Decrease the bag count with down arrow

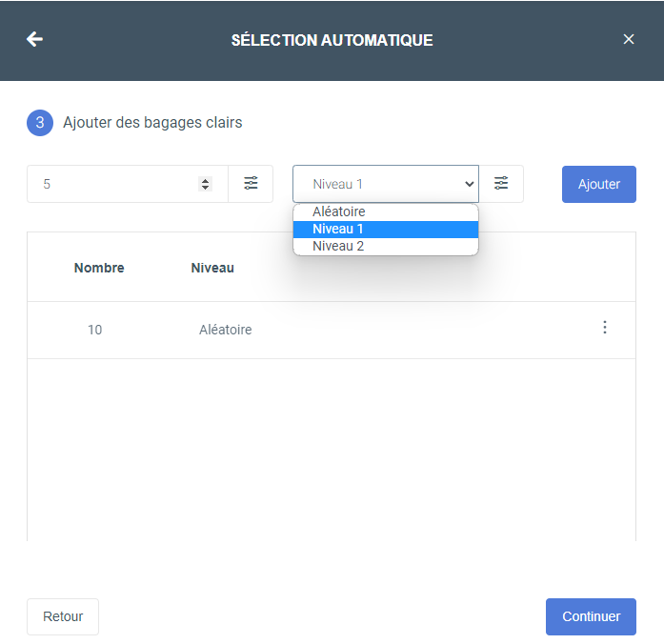(206, 188)
